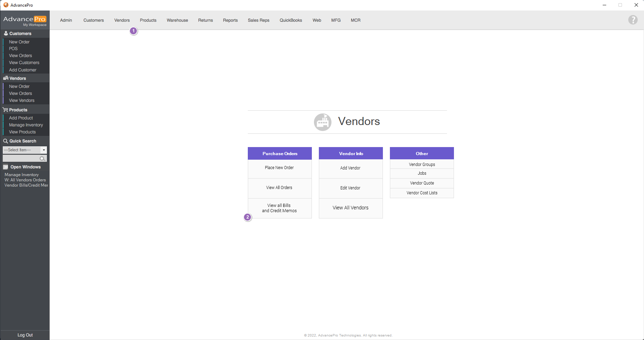Click the Vendors truck icon in sidebar
This screenshot has height=340, width=644.
click(6, 78)
